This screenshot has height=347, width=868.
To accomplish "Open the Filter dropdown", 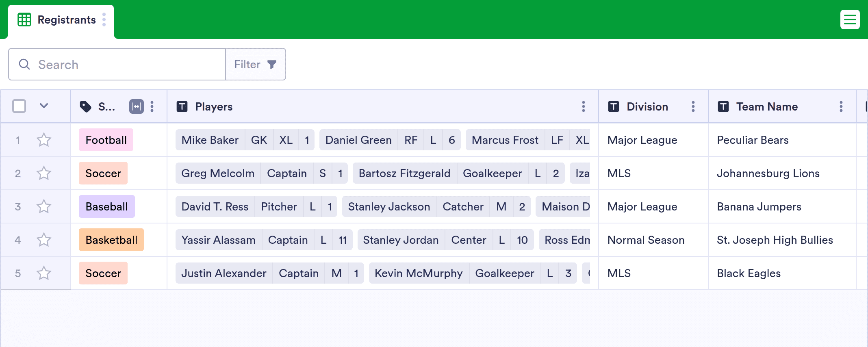I will pos(256,64).
